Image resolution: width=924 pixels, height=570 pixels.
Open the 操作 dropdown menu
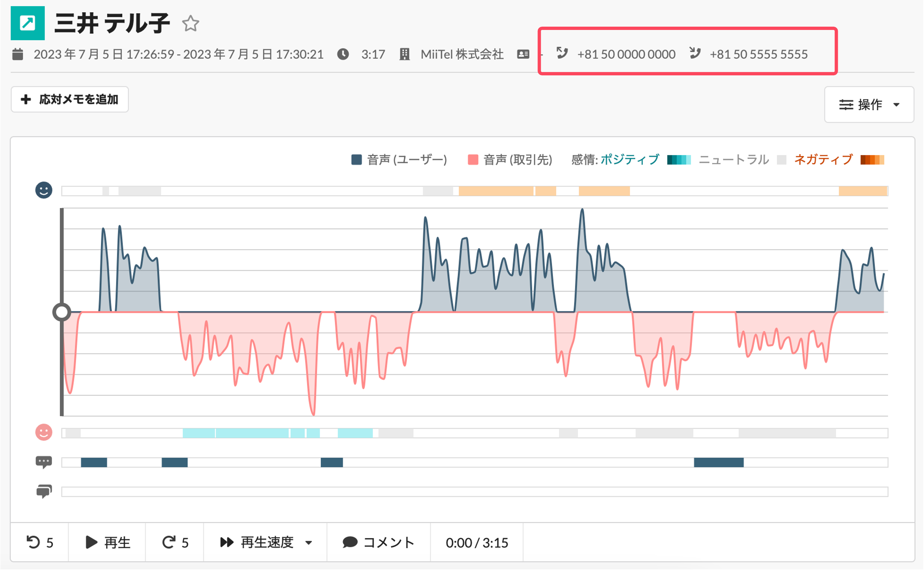point(869,105)
